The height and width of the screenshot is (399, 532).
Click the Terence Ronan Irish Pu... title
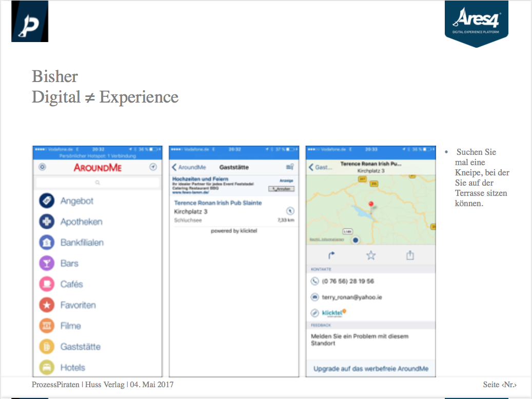(x=371, y=164)
